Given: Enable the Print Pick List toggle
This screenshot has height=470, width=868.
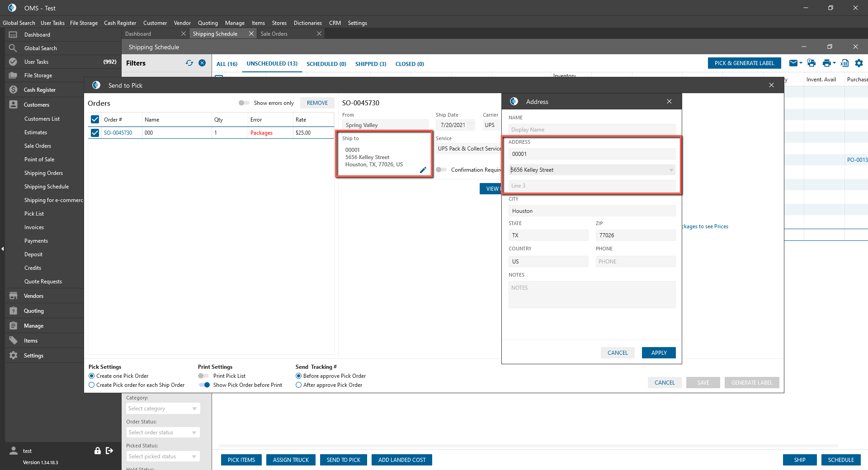Looking at the screenshot, I should pos(203,376).
